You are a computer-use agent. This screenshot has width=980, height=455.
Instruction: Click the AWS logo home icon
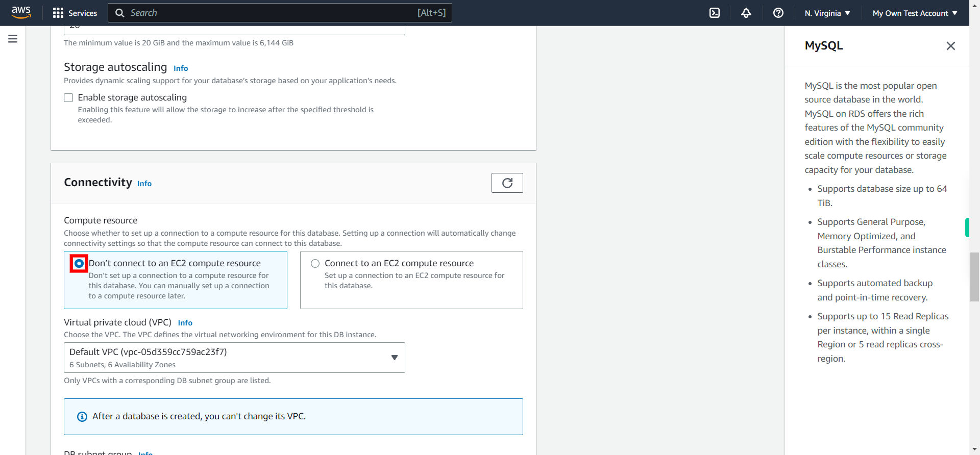tap(21, 12)
